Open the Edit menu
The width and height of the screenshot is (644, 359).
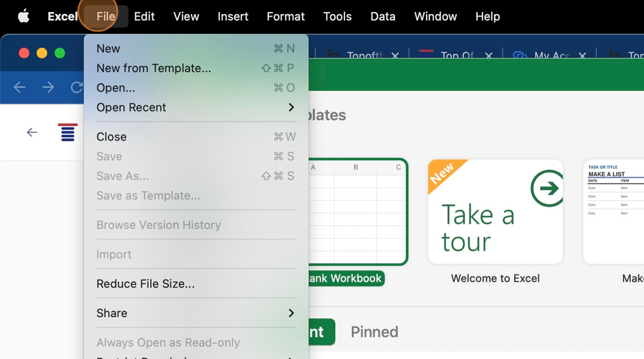144,17
